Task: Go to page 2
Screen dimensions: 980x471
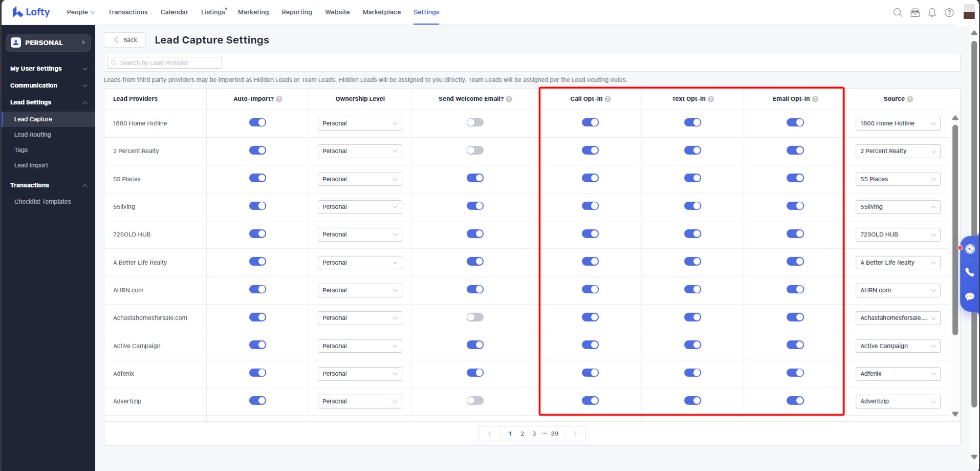Action: 522,434
